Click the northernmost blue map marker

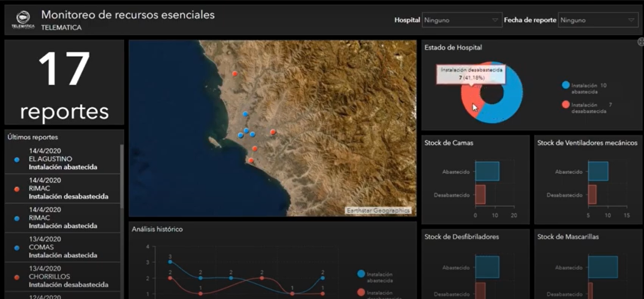(245, 114)
